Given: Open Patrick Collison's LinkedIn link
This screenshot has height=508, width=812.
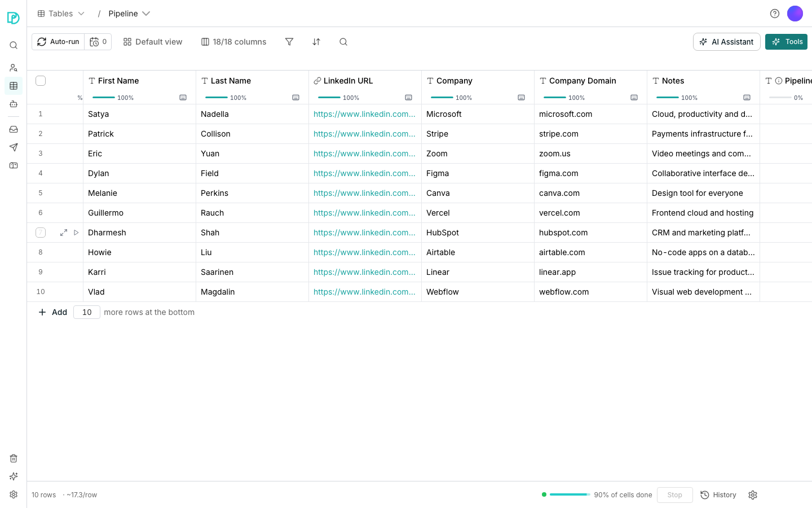Looking at the screenshot, I should (364, 134).
